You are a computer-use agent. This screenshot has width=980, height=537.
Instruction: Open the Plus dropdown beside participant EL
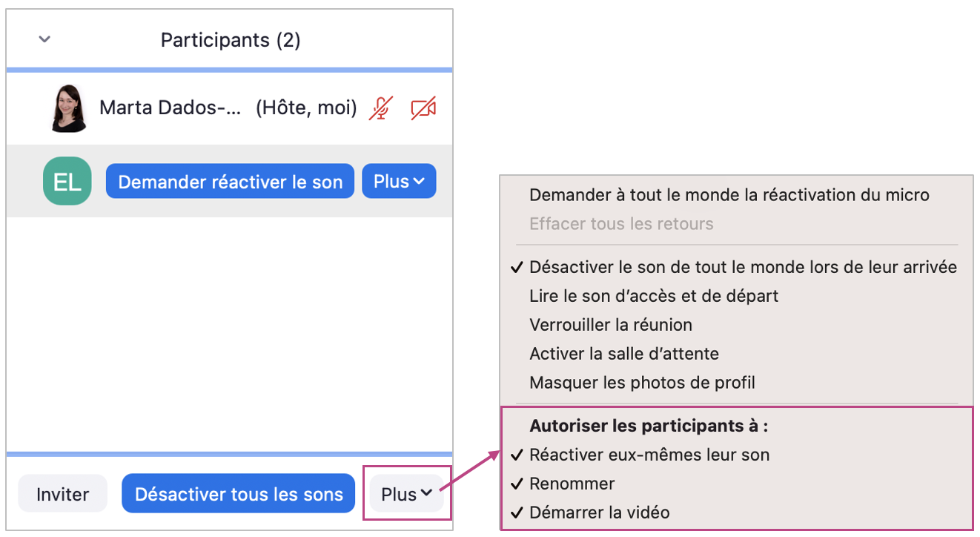point(399,182)
